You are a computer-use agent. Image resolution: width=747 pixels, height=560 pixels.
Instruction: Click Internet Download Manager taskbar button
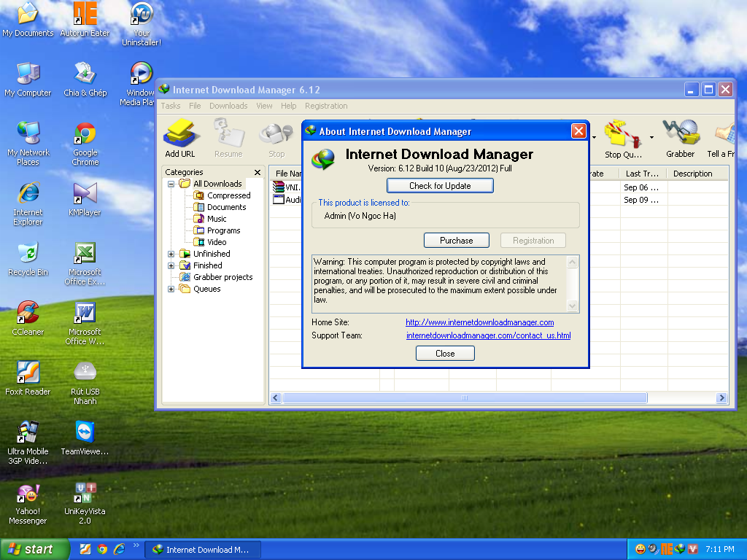[202, 550]
